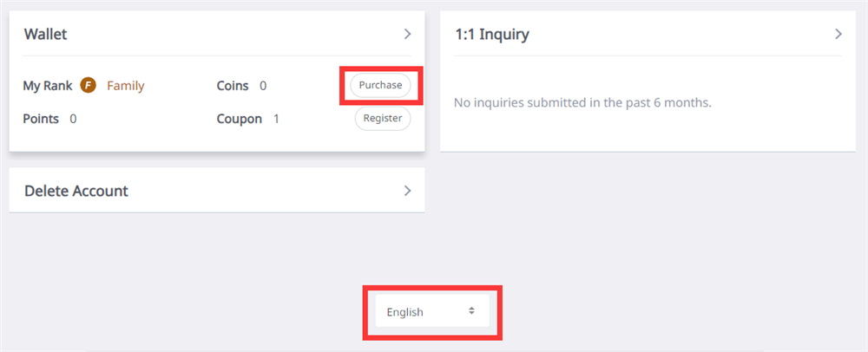Open Wallet via its right chevron arrow

point(407,35)
